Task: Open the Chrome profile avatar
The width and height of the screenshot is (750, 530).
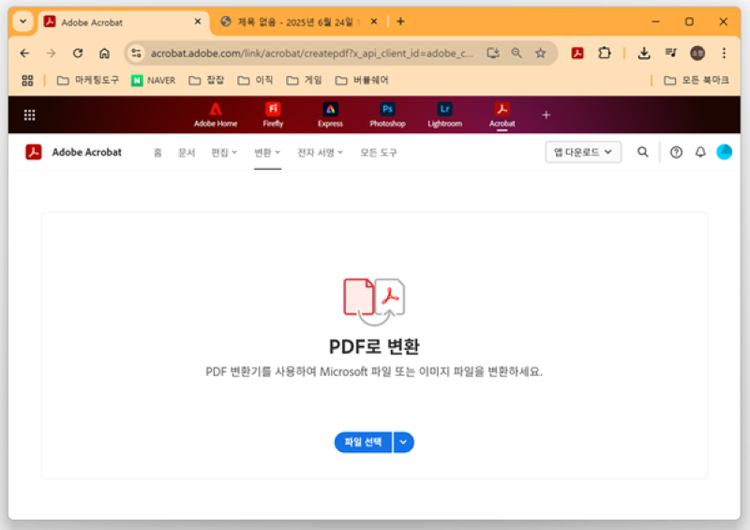Action: pos(697,53)
